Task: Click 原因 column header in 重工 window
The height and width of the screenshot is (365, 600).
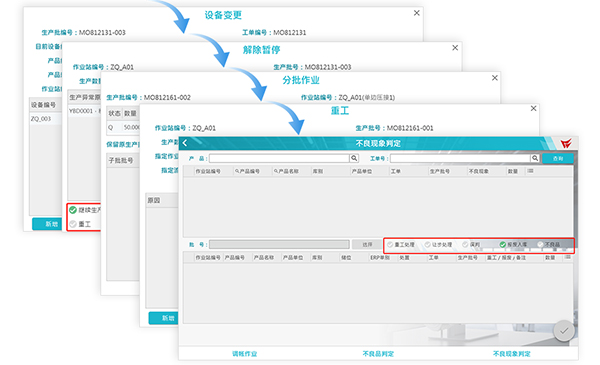Action: 153,200
